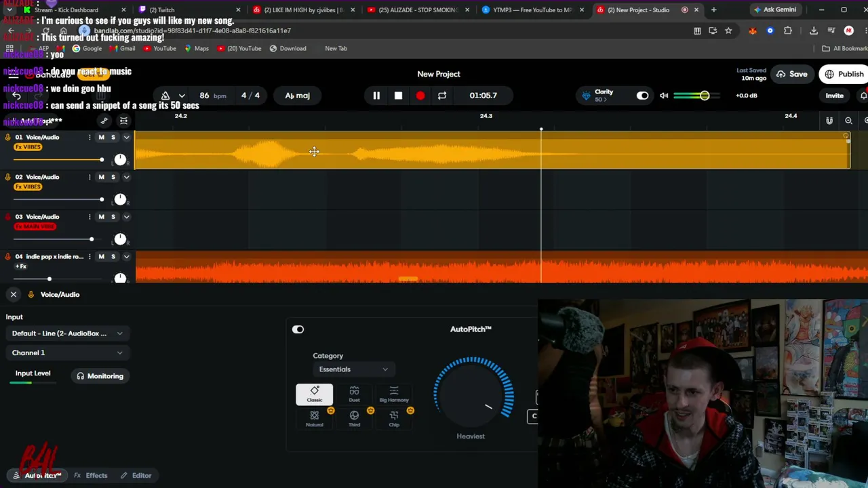This screenshot has width=868, height=488.
Task: Expand track 02 options chevron
Action: [126, 177]
